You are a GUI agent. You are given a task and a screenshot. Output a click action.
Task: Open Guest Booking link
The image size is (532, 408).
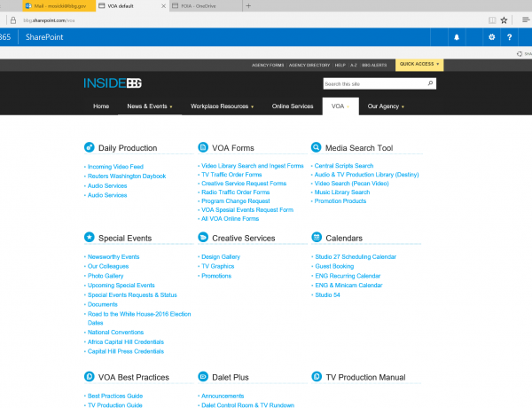click(x=334, y=266)
